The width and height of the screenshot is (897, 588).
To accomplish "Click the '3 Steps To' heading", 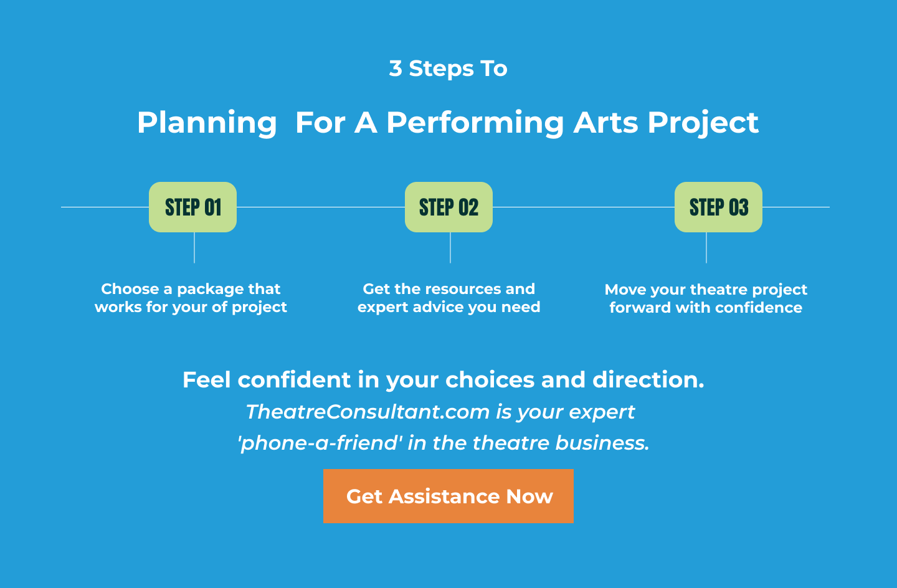I will 448,69.
